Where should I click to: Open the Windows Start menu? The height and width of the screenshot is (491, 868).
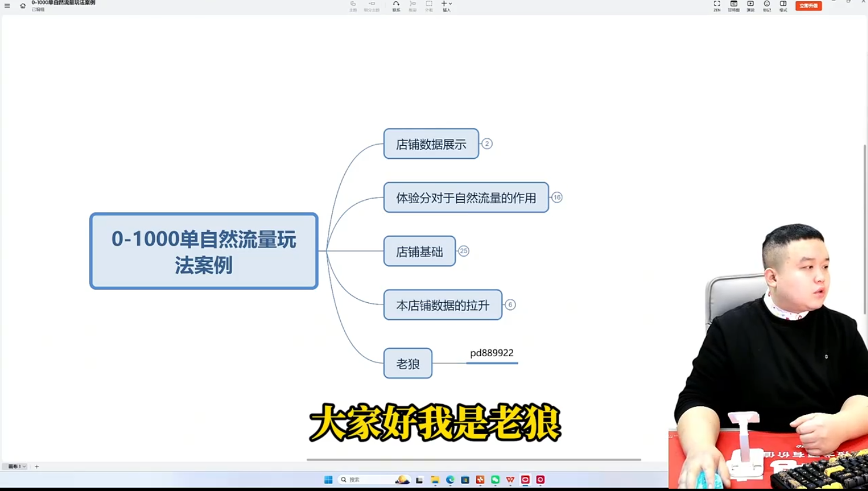[328, 479]
